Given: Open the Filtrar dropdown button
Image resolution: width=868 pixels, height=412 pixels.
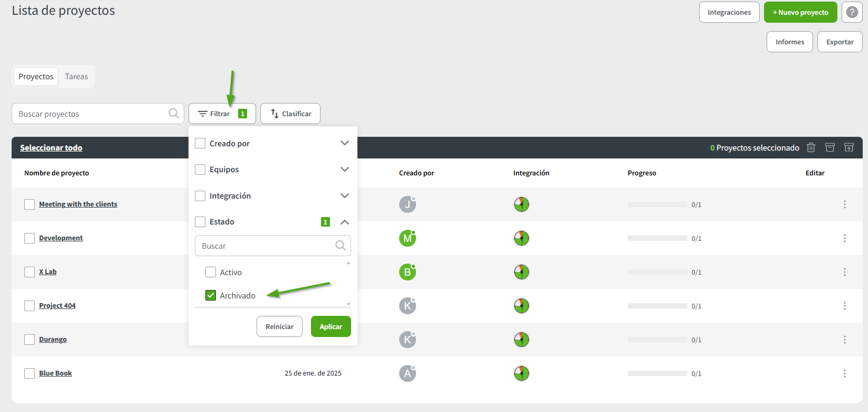Looking at the screenshot, I should click(222, 114).
